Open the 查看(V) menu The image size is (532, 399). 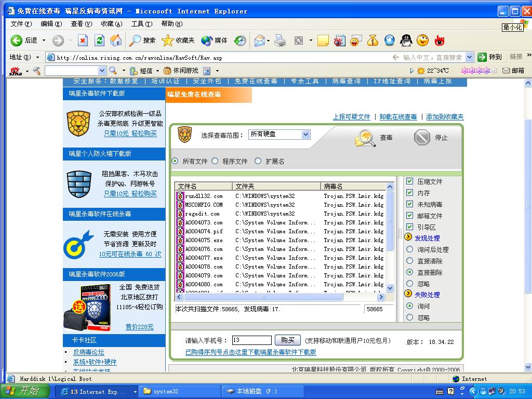[x=82, y=24]
